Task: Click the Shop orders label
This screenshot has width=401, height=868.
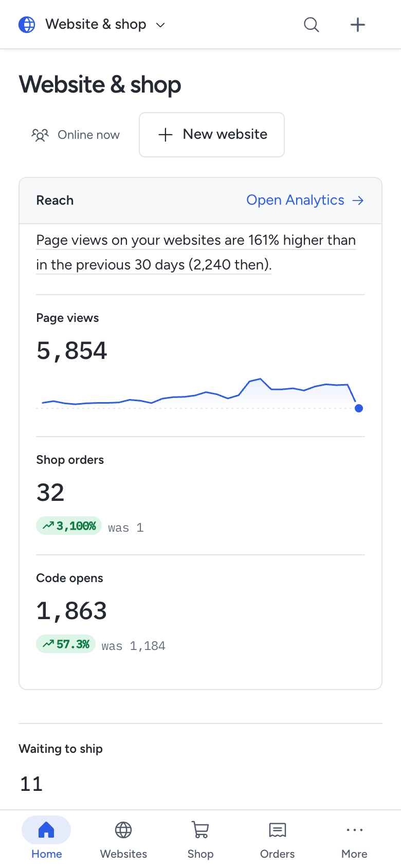Action: pyautogui.click(x=70, y=460)
